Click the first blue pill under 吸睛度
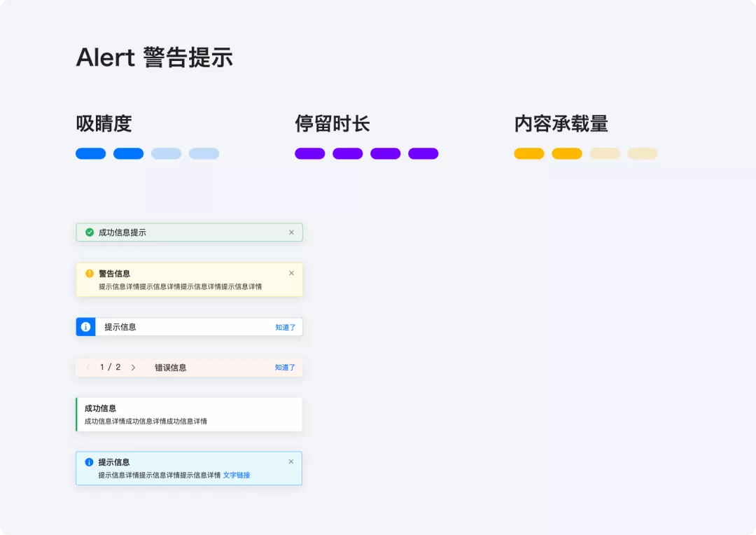 coord(90,153)
